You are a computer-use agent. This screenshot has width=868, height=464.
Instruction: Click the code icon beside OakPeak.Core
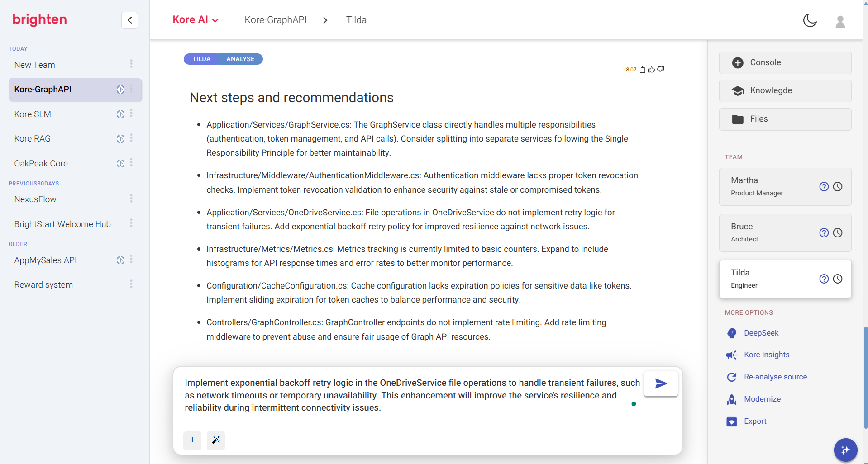click(120, 163)
